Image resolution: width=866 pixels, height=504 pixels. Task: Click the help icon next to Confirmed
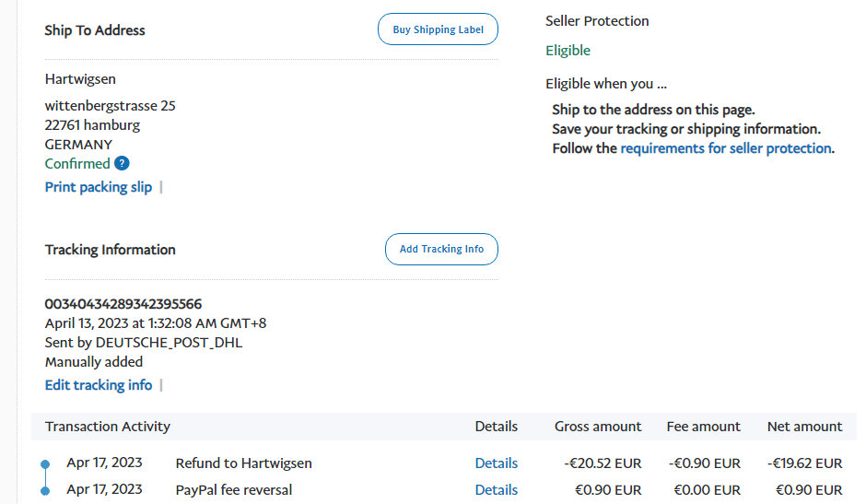[x=122, y=164]
